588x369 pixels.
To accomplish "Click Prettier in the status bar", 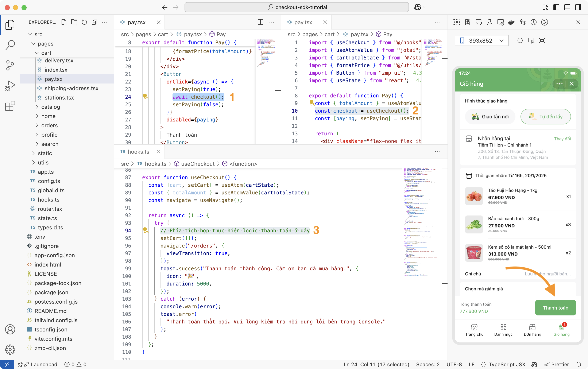I will tap(556, 364).
